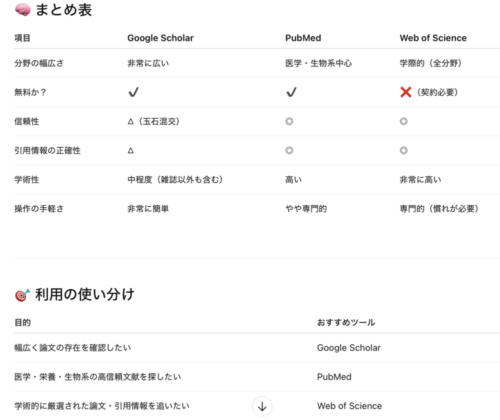The width and height of the screenshot is (500, 420).
Task: Click the 幅広く論文の存在を確認したい row
Action: (x=257, y=348)
